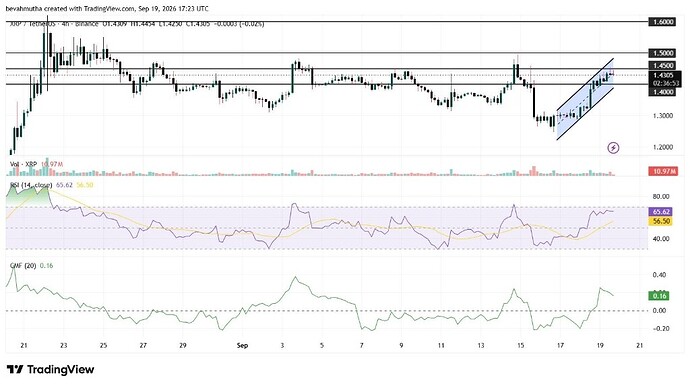Screen dimensions: 690x386
Task: Select the 1.6000 price level label
Action: (x=662, y=22)
